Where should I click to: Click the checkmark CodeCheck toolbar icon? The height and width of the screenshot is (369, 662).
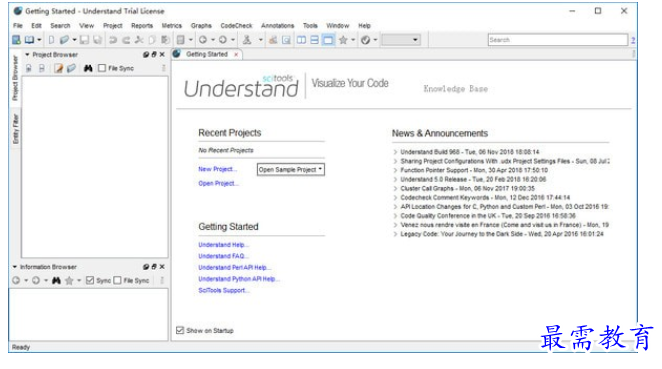(x=366, y=40)
